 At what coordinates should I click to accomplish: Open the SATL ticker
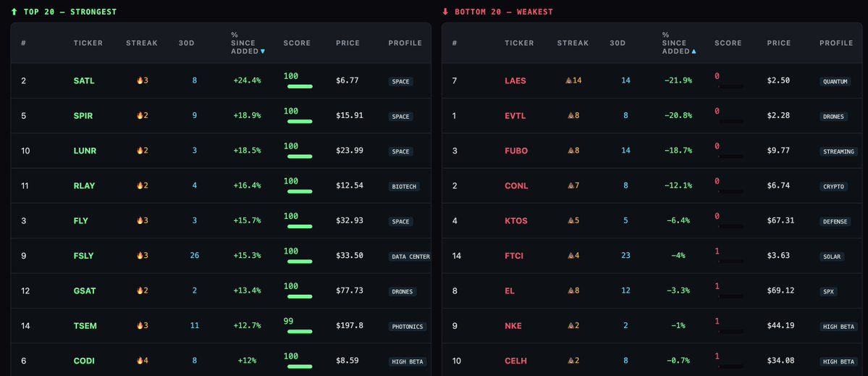[84, 80]
